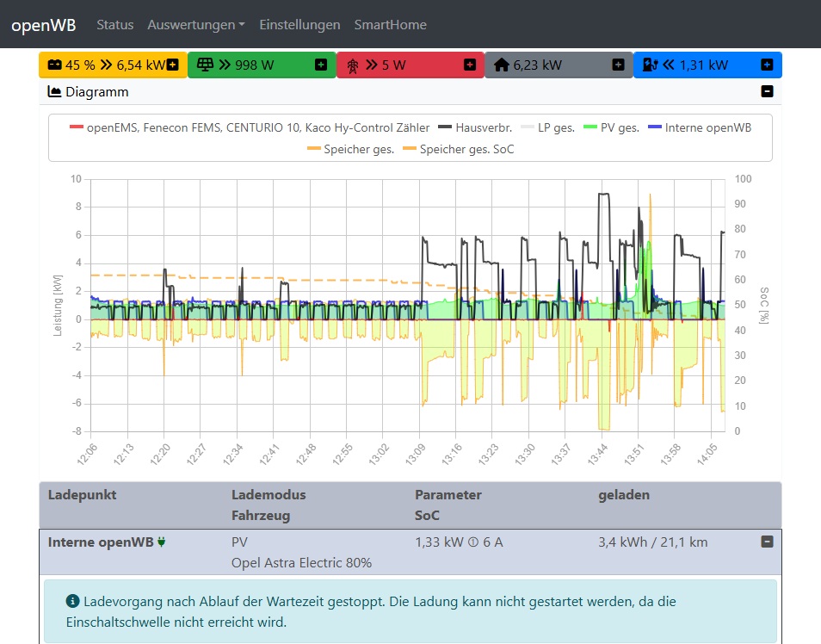Click the house consumption icon
The width and height of the screenshot is (821, 644).
(x=501, y=65)
